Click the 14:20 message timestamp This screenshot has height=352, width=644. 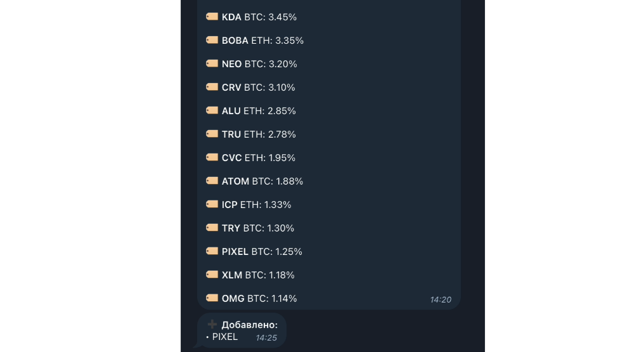point(441,300)
